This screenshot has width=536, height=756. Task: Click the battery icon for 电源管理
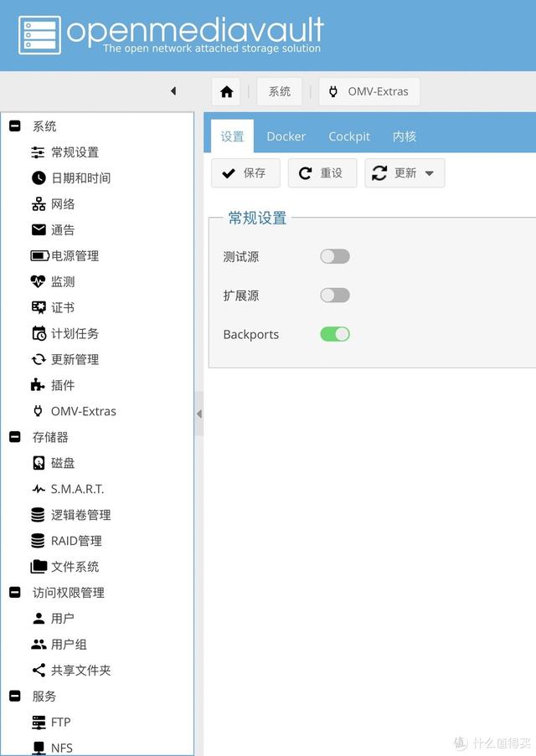39,255
